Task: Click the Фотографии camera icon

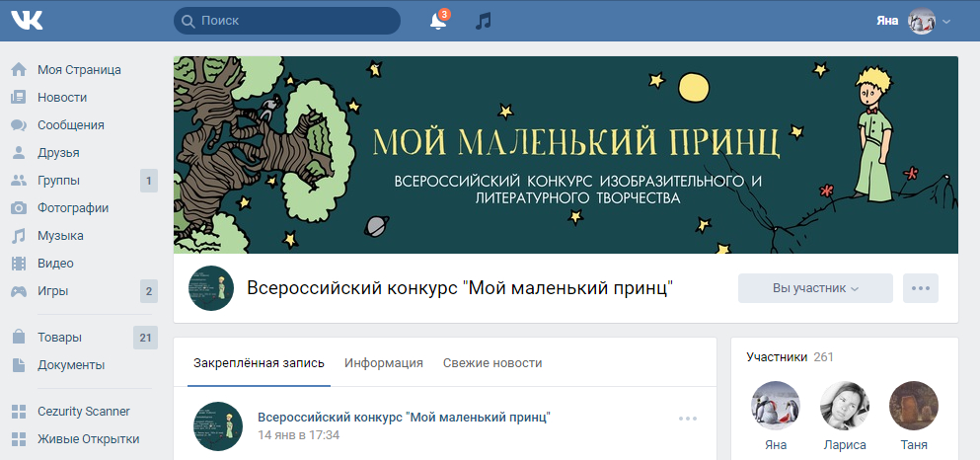Action: [x=19, y=208]
